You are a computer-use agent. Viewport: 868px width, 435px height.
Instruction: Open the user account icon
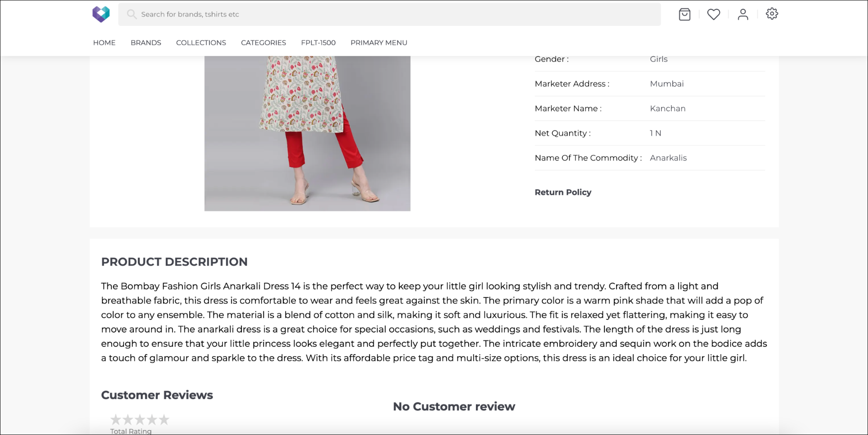click(x=743, y=14)
